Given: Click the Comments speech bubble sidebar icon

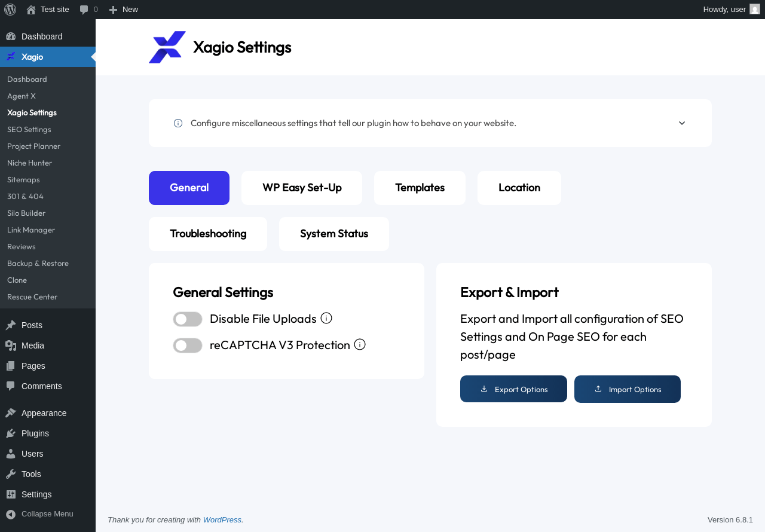Looking at the screenshot, I should click(x=11, y=386).
